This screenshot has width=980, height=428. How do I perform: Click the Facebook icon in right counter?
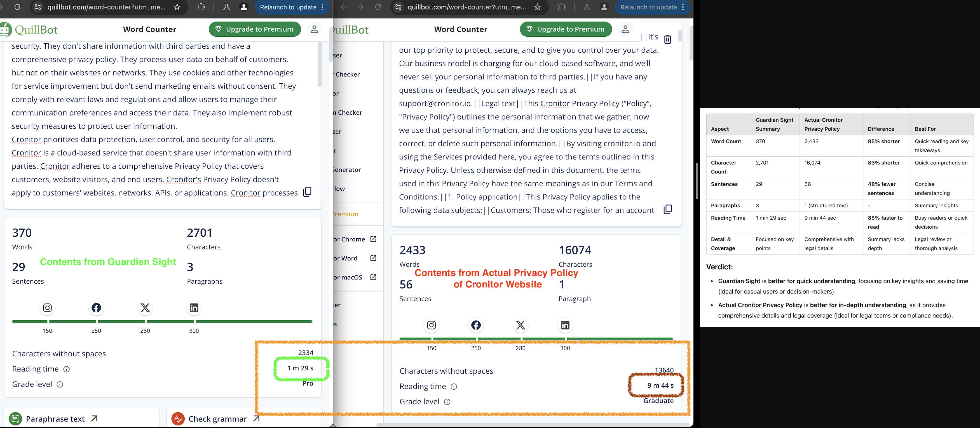475,325
